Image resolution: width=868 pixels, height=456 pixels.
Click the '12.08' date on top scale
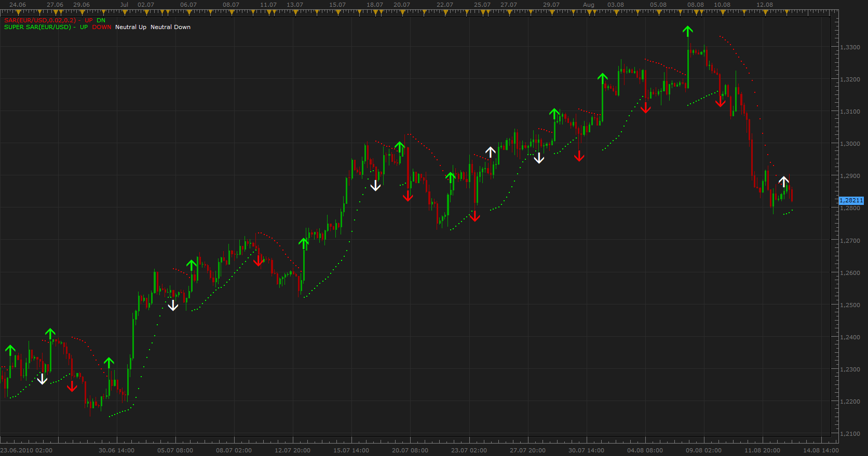click(765, 5)
